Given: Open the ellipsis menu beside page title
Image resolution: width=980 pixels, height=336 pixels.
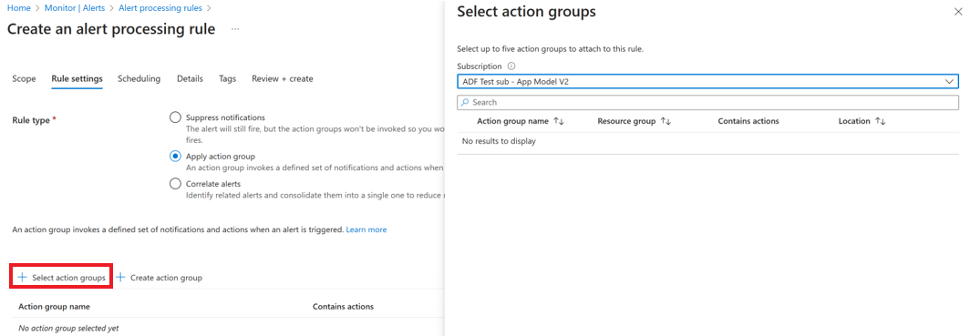Looking at the screenshot, I should pyautogui.click(x=235, y=29).
